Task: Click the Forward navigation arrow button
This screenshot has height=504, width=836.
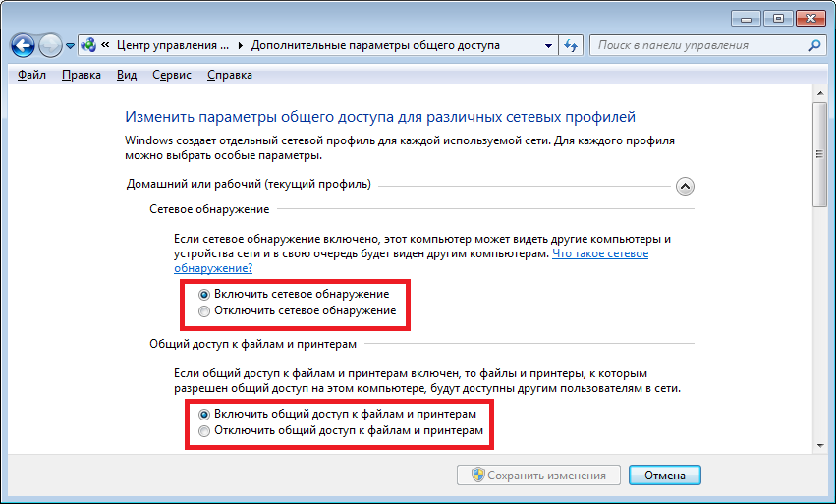Action: pos(51,45)
